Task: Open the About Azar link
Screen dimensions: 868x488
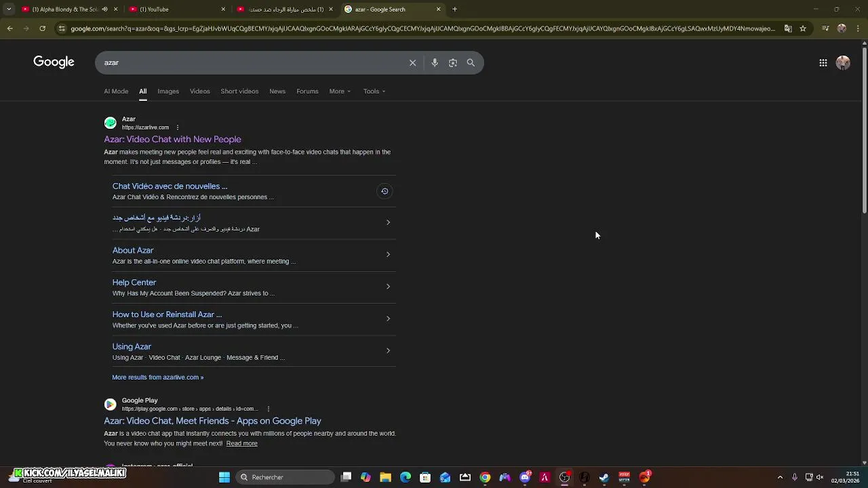Action: [x=133, y=250]
